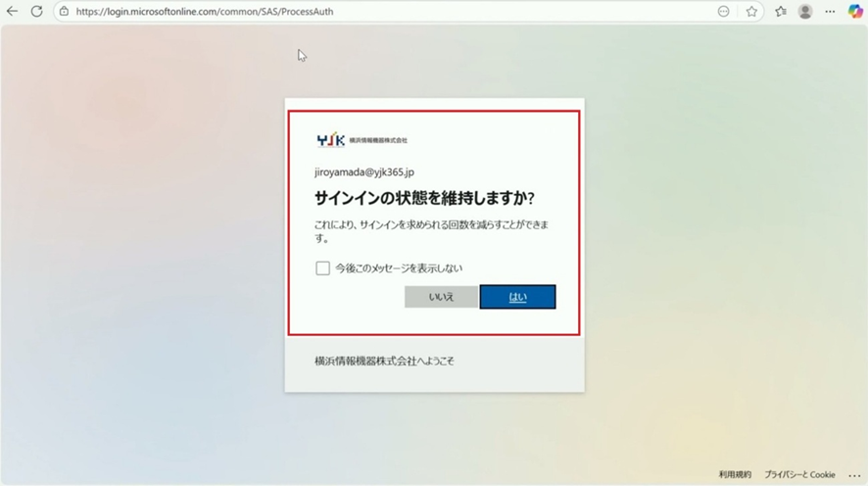Image resolution: width=868 pixels, height=486 pixels.
Task: Reload the page with refresh icon
Action: 36,12
